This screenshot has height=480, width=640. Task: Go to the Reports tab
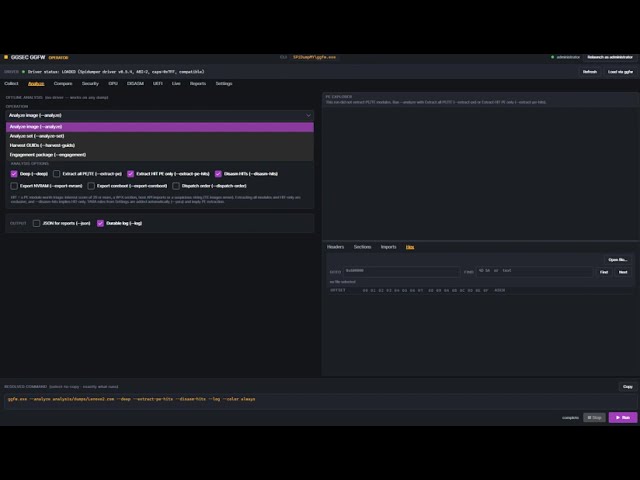click(198, 83)
